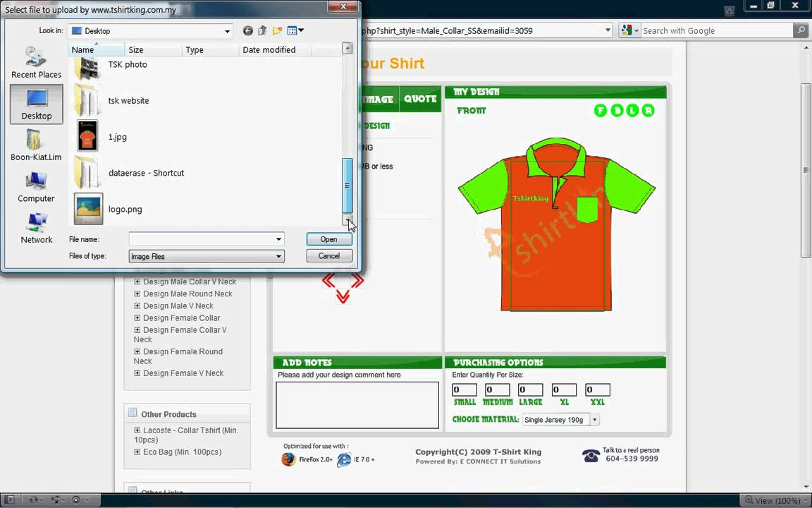Screen dimensions: 812x508
Task: Click the Google search engine icon
Action: coord(627,30)
